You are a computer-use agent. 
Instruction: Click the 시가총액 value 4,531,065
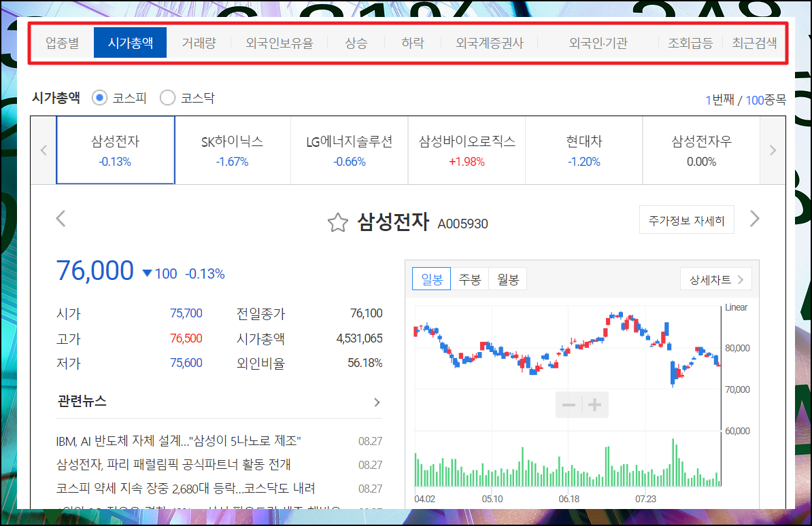pos(359,338)
